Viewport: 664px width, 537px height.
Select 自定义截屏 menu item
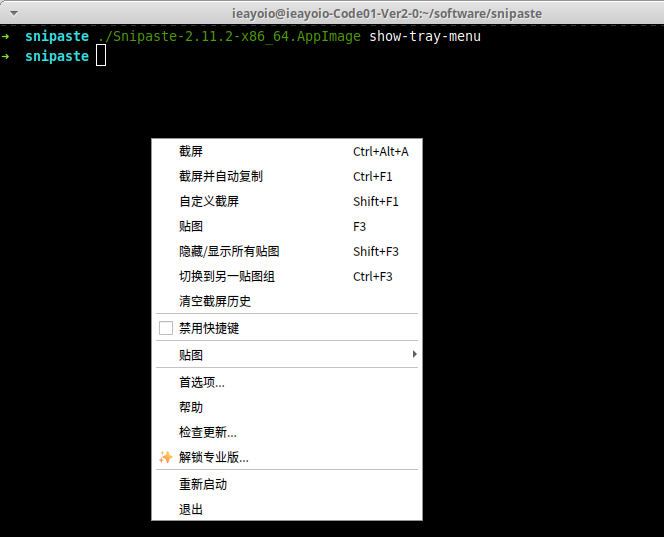[x=287, y=201]
